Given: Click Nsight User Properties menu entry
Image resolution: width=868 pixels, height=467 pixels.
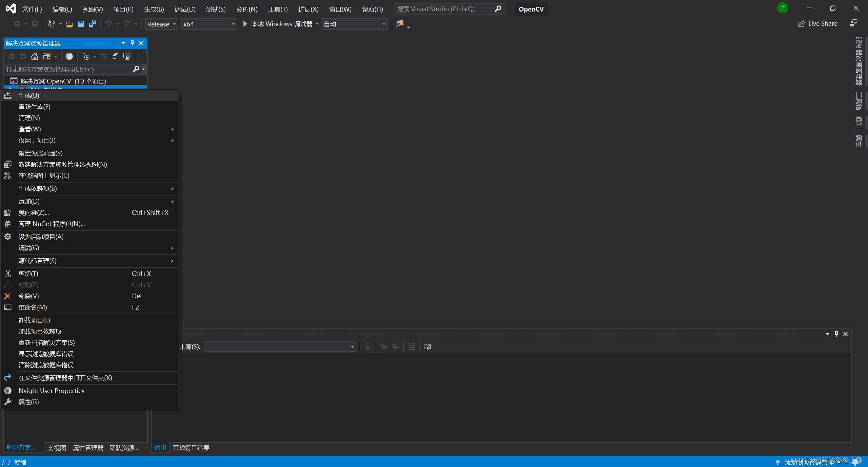Looking at the screenshot, I should click(x=90, y=391).
